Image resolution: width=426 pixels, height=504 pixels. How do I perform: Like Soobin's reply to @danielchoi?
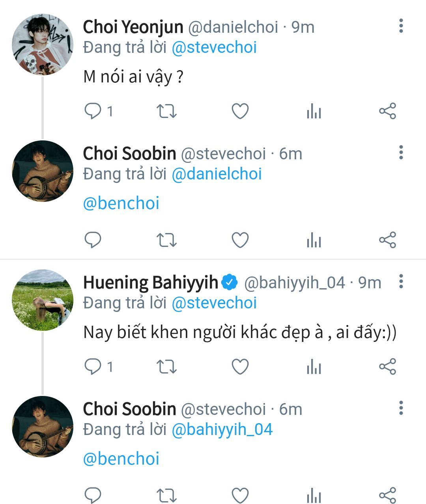click(240, 240)
